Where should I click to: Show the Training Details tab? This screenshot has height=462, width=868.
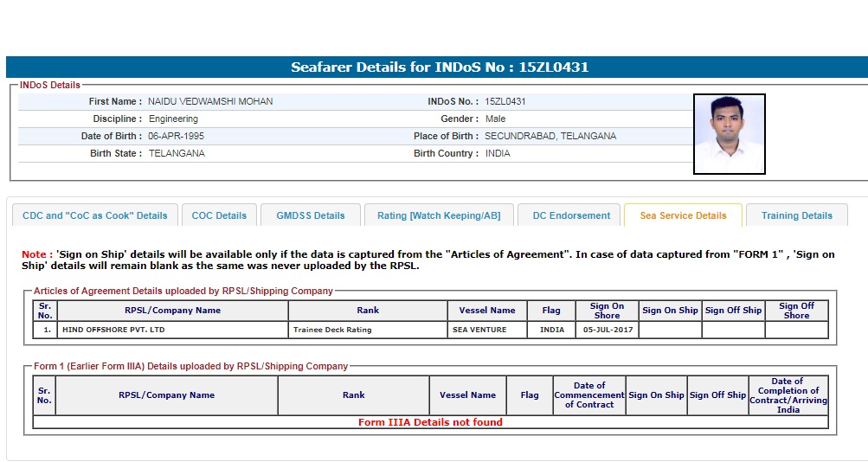(796, 215)
